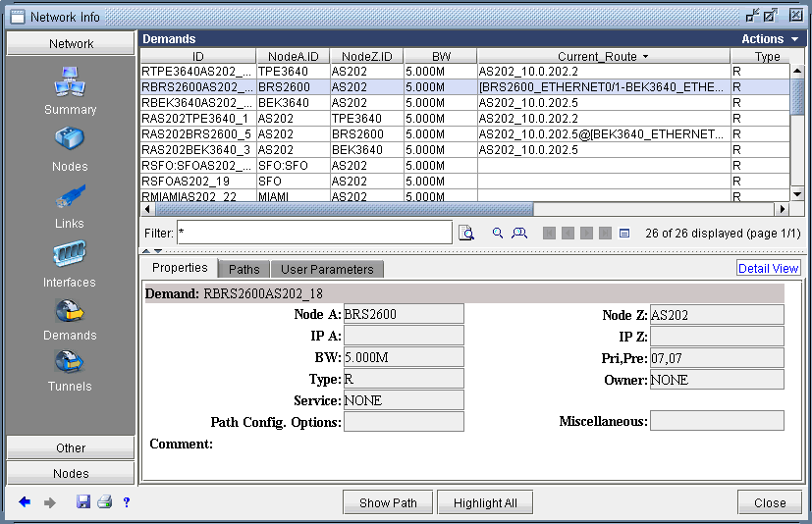812x524 pixels.
Task: Switch to the Paths tab
Action: pyautogui.click(x=244, y=269)
